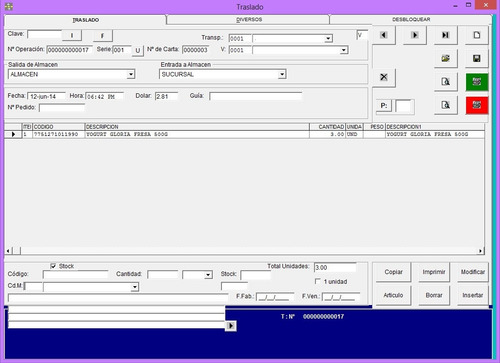Viewport: 500px width, 363px height.
Task: Click the Imprimir button
Action: 434,272
